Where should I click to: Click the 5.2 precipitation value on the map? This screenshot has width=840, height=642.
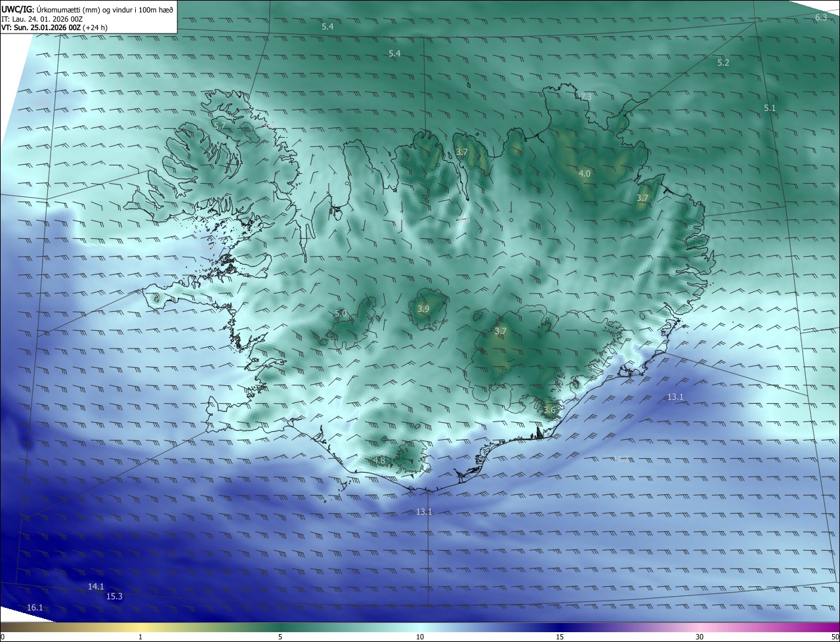723,62
